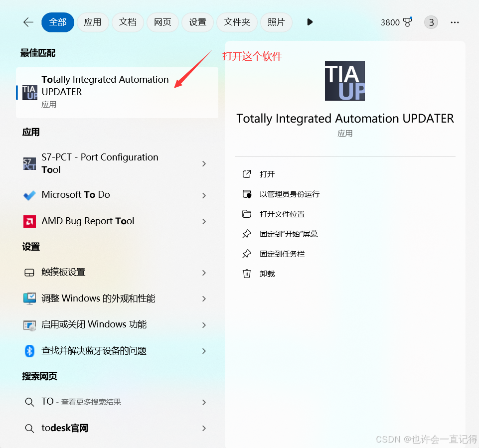
Task: Click the S7-PCT app icon
Action: (29, 163)
